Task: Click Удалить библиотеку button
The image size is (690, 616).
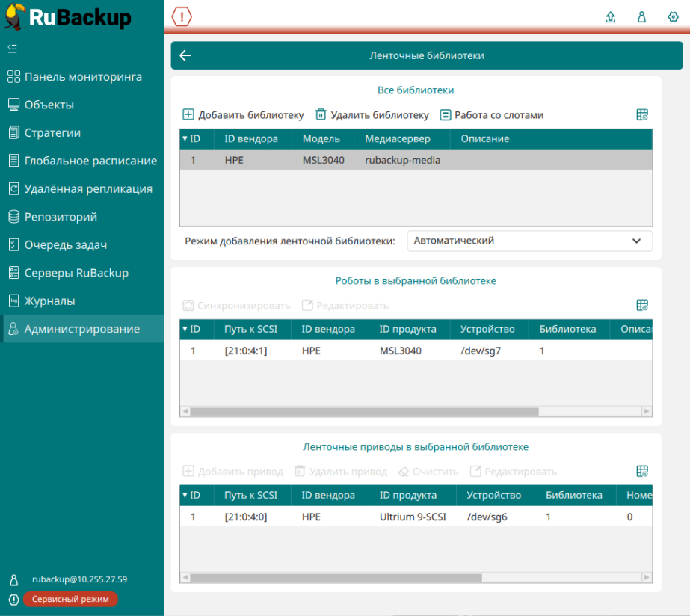Action: coord(372,115)
